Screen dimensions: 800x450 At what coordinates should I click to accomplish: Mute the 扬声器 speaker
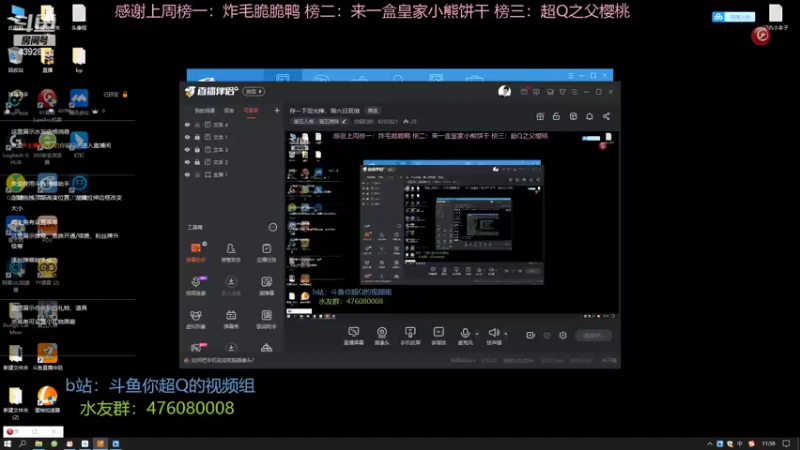point(493,333)
